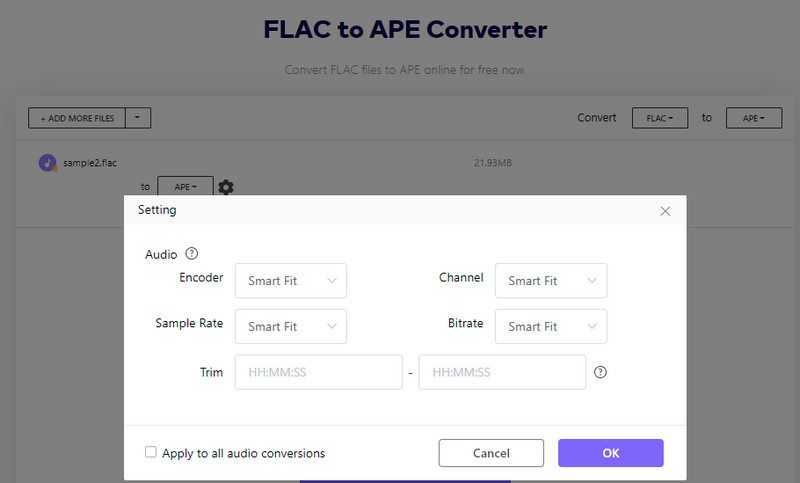Expand the Channel Smart Fit dropdown
800x483 pixels.
pyautogui.click(x=550, y=281)
